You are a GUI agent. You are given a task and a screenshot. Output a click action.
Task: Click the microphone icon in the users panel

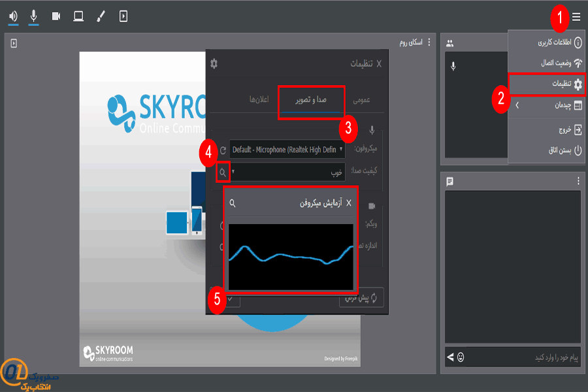tap(453, 67)
